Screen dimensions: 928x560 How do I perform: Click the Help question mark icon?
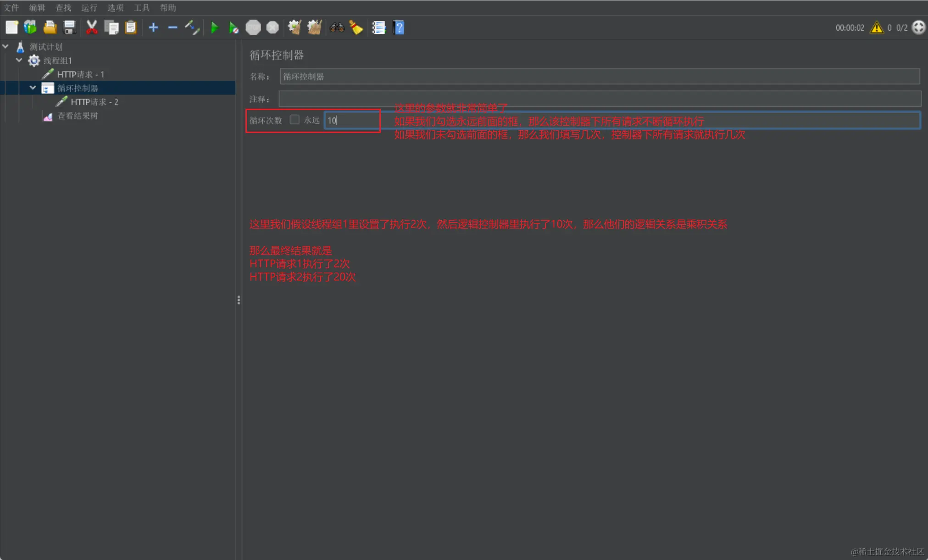pyautogui.click(x=399, y=28)
